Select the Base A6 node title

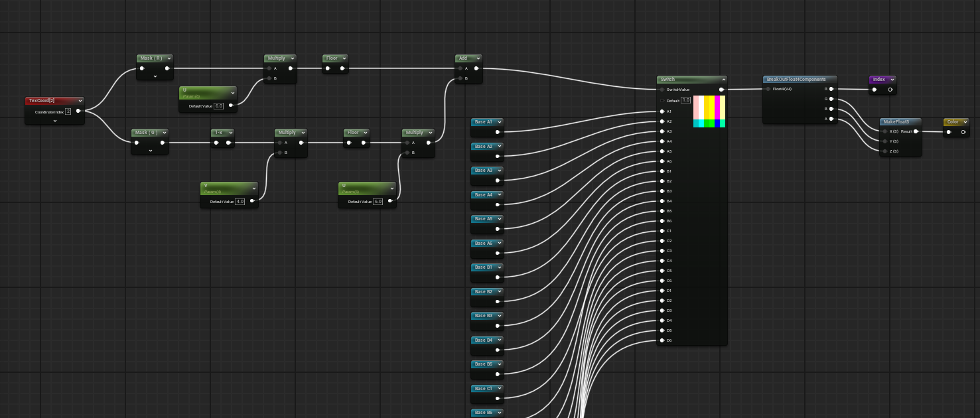tap(484, 244)
